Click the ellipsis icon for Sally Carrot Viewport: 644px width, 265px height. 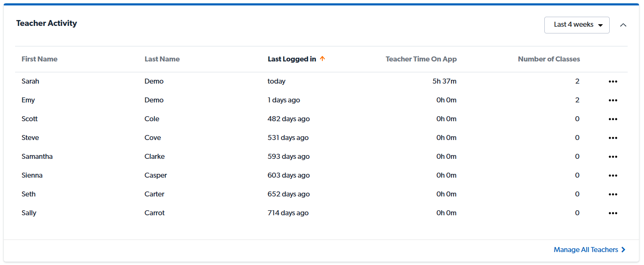coord(613,213)
